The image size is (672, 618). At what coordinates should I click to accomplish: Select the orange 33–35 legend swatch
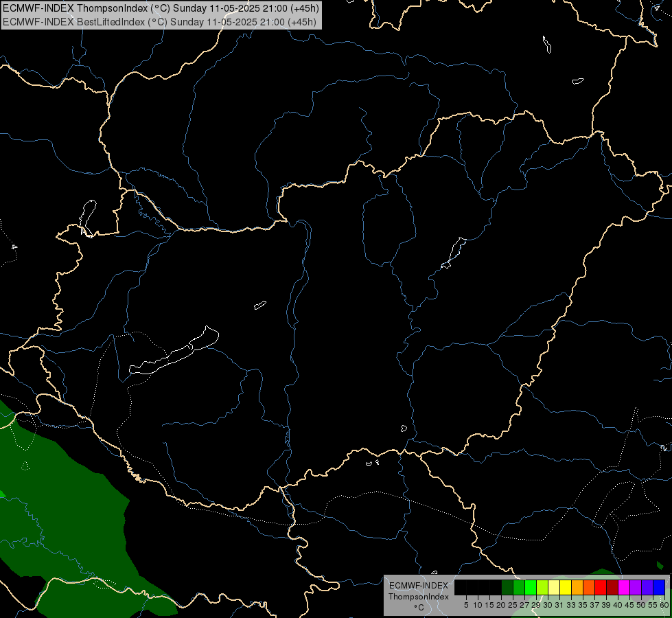[x=577, y=587]
